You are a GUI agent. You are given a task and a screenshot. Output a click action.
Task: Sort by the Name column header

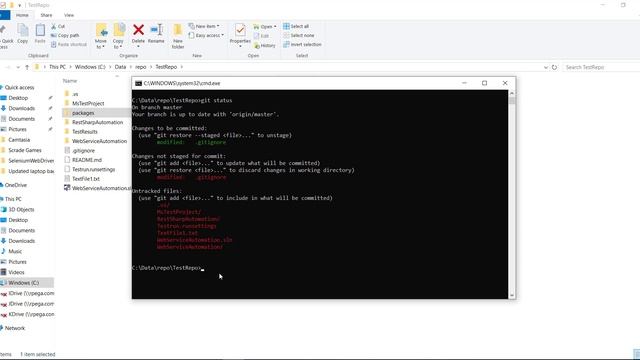(70, 81)
